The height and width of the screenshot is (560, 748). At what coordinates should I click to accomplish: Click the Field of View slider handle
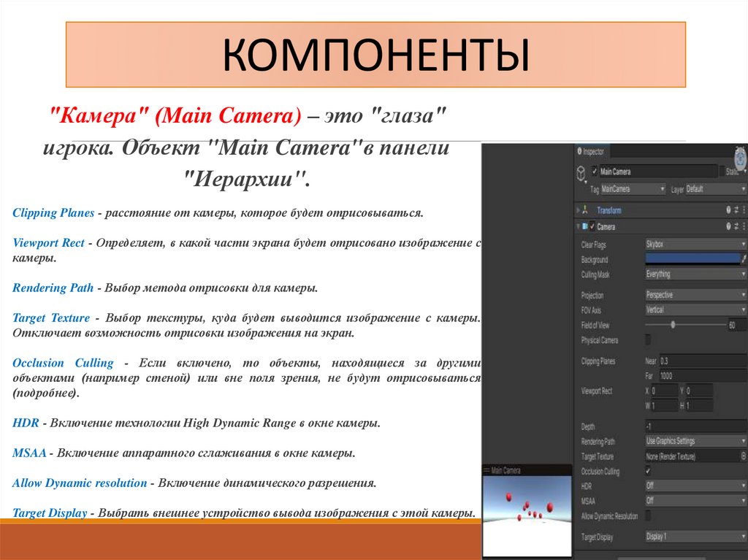pyautogui.click(x=673, y=325)
